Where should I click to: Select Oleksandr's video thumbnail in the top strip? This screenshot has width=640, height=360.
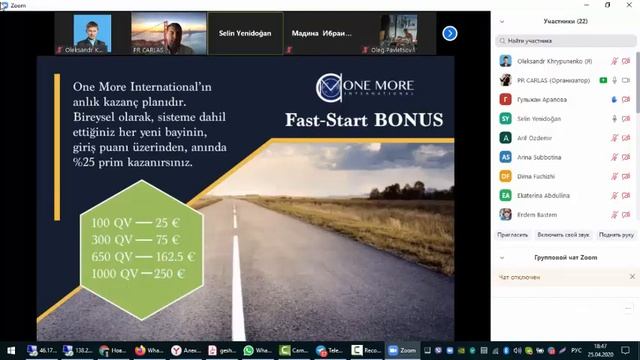92,33
